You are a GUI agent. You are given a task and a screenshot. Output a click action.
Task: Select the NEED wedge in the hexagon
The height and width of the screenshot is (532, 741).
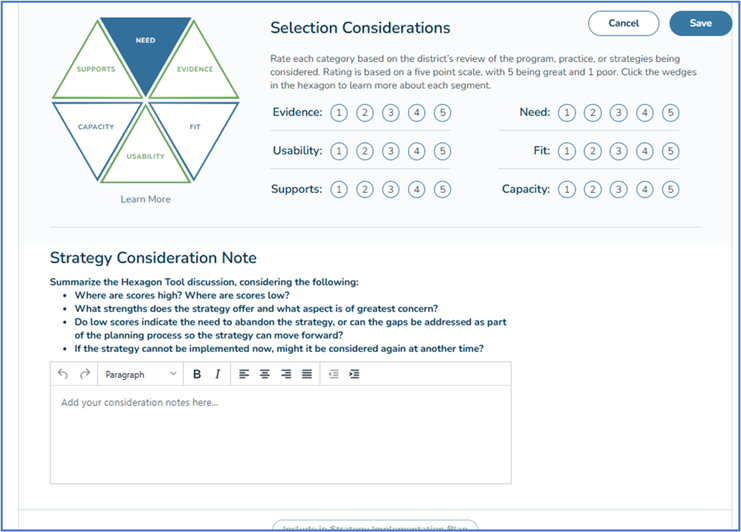(x=145, y=45)
